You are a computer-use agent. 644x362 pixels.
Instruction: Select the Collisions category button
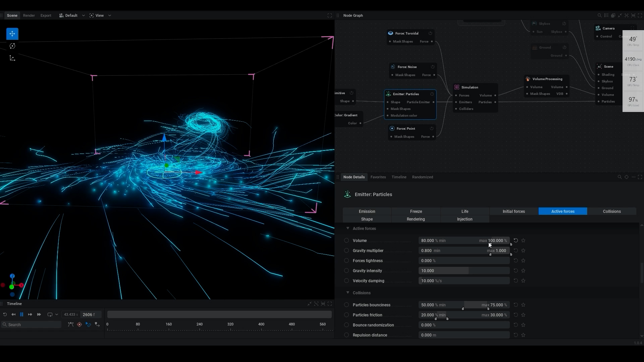pyautogui.click(x=612, y=212)
